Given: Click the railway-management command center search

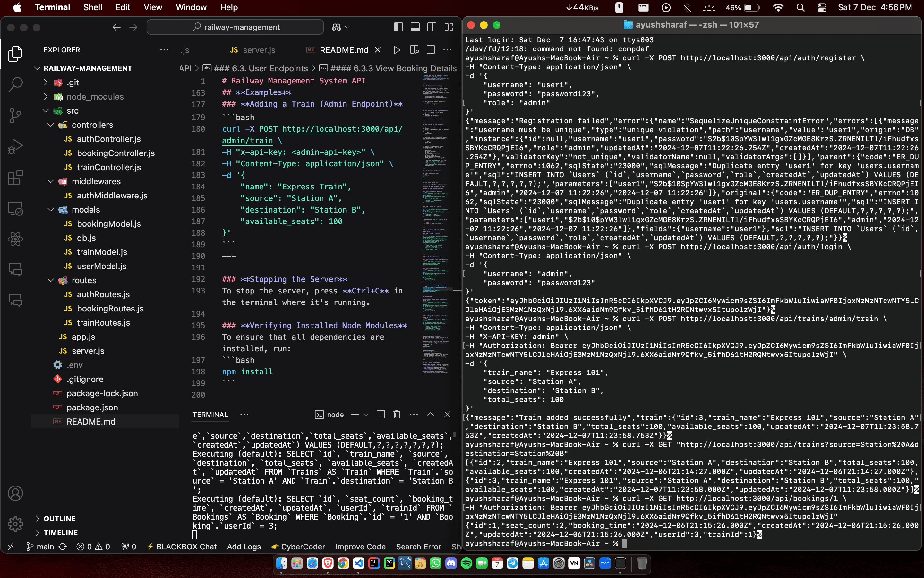Looking at the screenshot, I should coord(235,27).
